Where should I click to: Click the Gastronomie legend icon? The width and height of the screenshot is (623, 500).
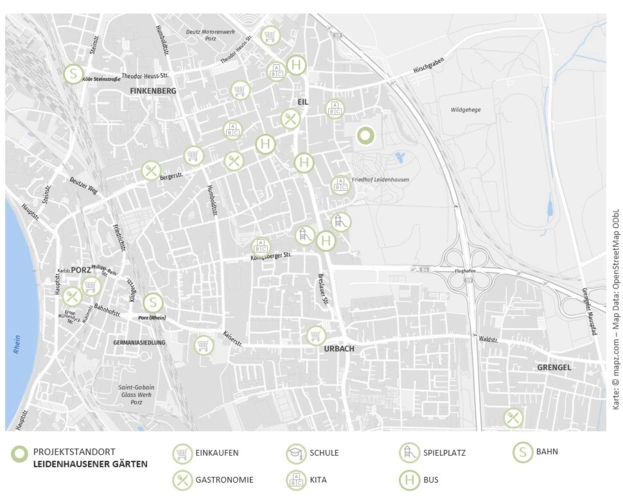182,480
